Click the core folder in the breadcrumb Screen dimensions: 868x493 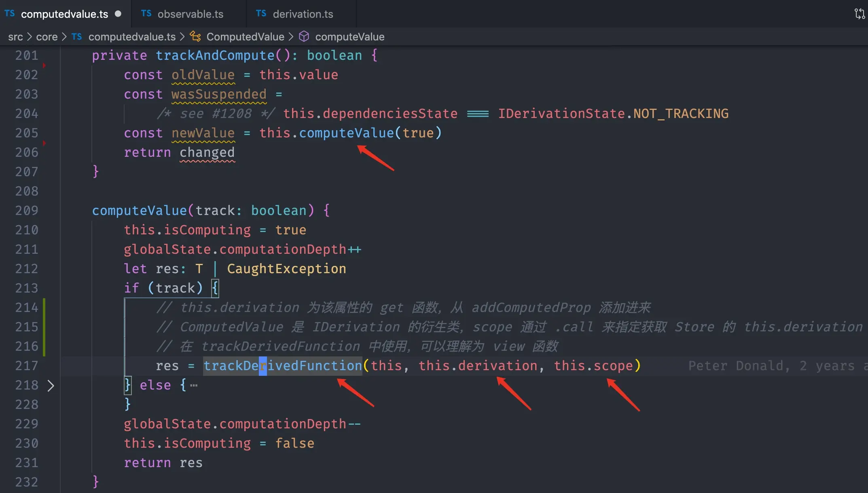click(x=47, y=37)
